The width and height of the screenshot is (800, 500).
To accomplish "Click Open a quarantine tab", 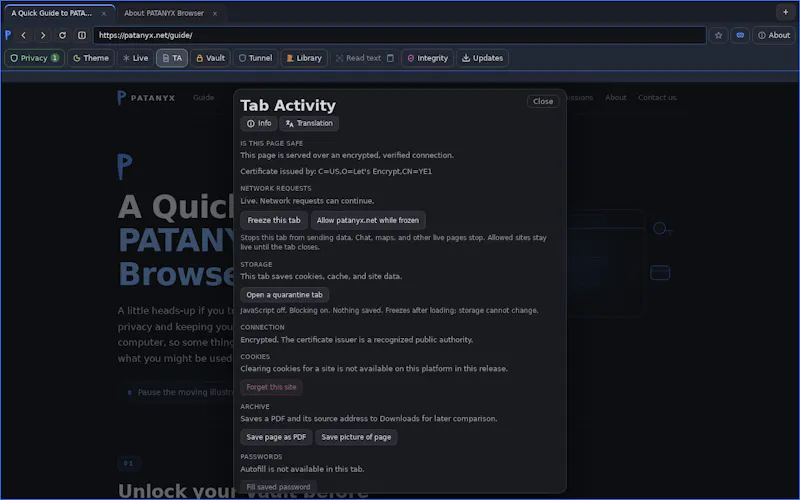I will (x=285, y=295).
